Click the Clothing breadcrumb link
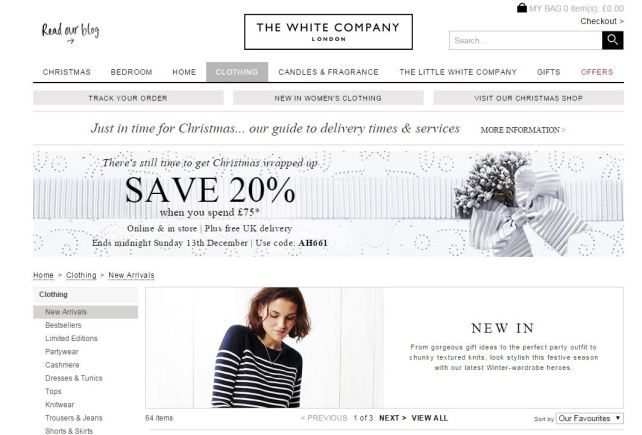642x435 pixels. (81, 275)
